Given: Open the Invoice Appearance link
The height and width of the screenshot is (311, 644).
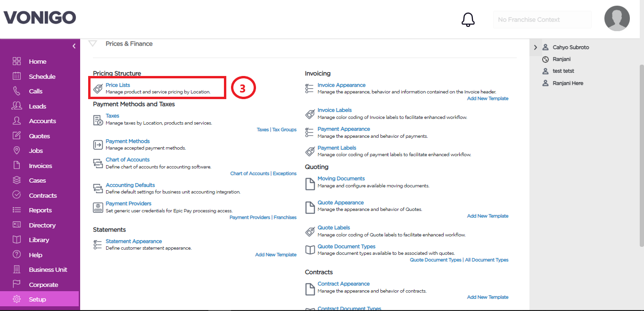Looking at the screenshot, I should [x=341, y=85].
